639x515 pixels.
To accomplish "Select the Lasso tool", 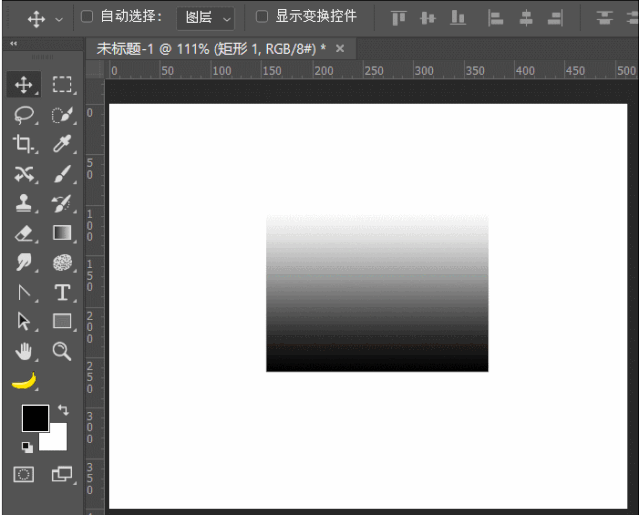I will tap(24, 115).
